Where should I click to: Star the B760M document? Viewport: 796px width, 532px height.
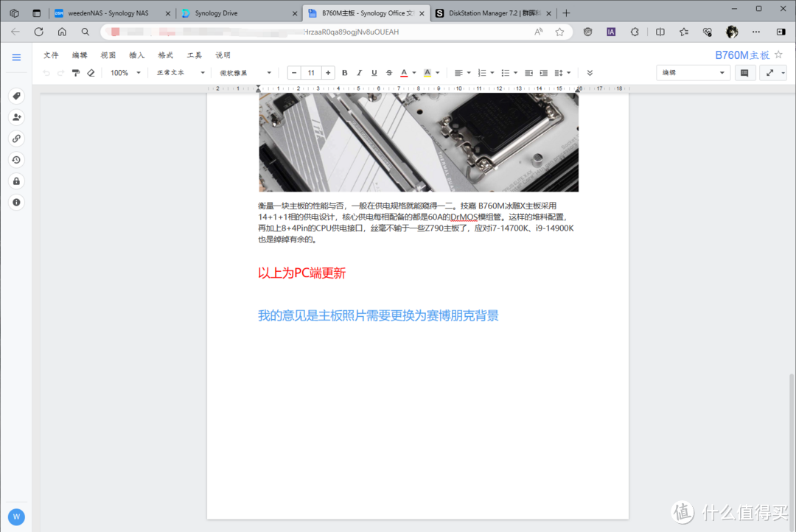point(779,55)
